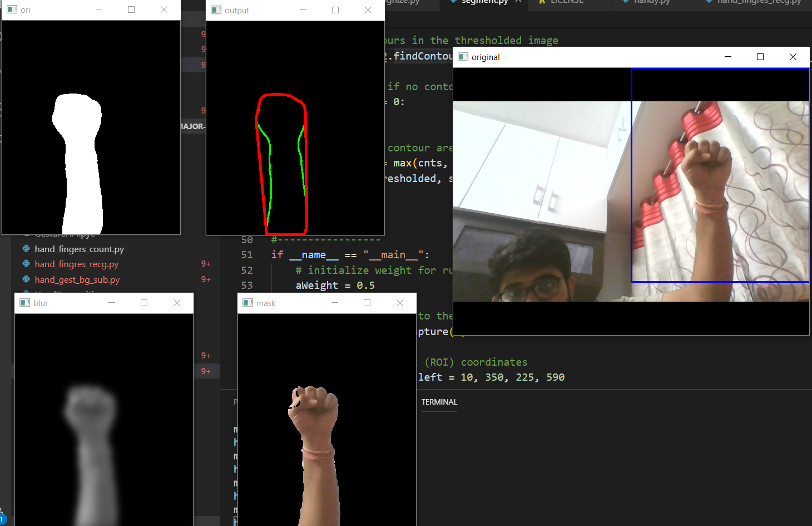Click line number 51 in the editor
Image resolution: width=812 pixels, height=526 pixels.
[247, 255]
